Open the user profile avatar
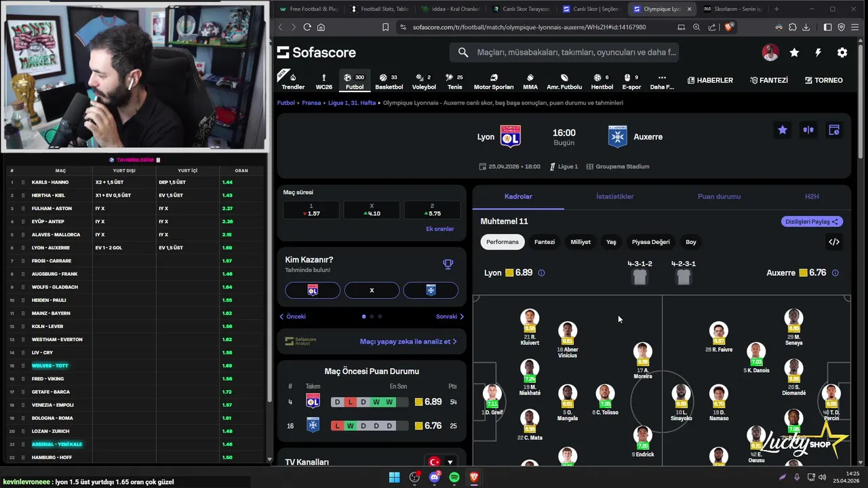868x488 pixels. click(x=770, y=52)
